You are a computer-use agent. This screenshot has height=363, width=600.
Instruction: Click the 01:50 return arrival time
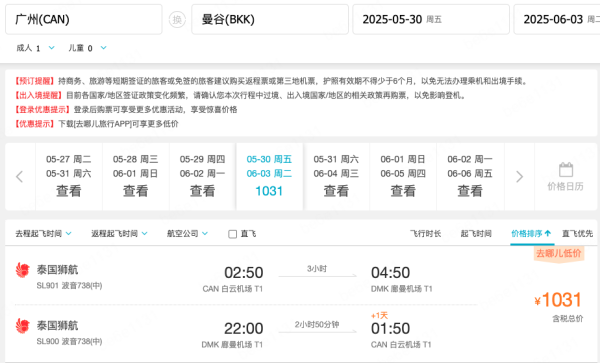tap(390, 329)
